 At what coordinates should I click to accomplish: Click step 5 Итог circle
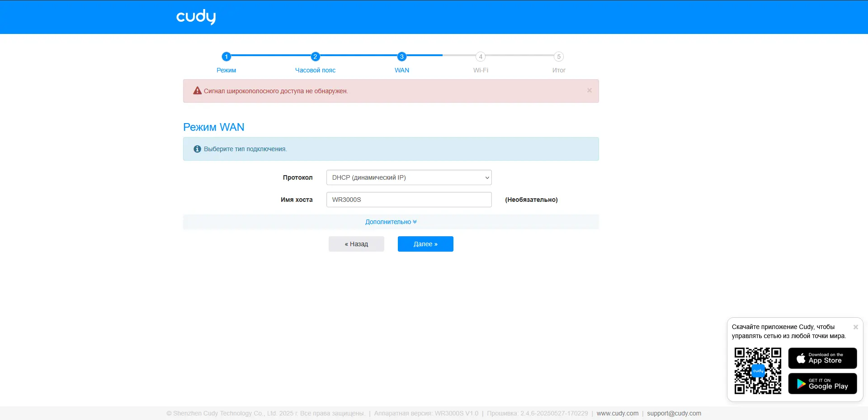[x=559, y=57]
